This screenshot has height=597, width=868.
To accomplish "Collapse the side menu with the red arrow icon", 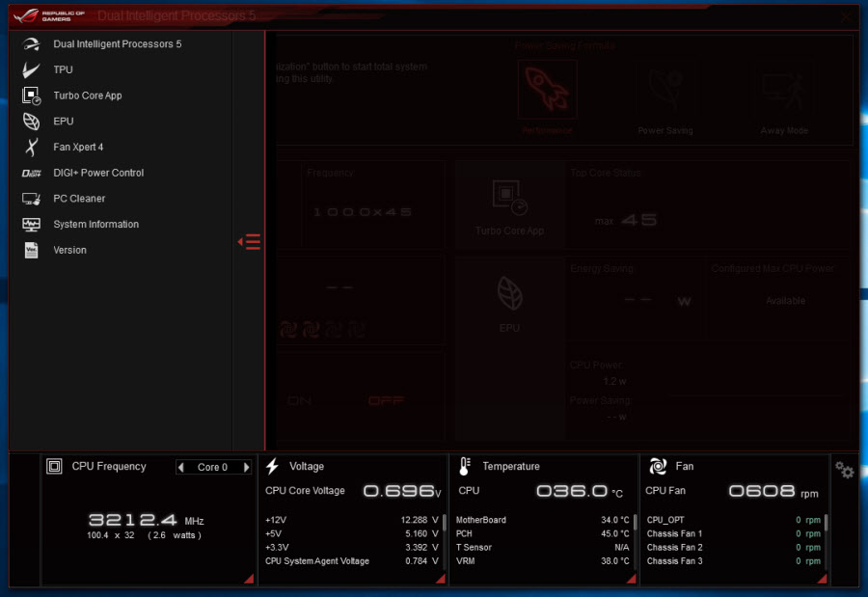I will point(249,242).
